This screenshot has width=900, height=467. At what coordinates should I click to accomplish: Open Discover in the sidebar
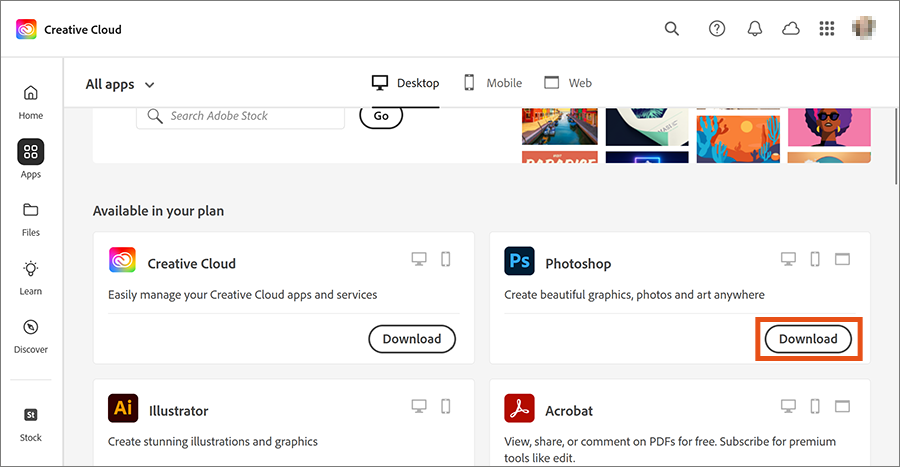pyautogui.click(x=31, y=336)
